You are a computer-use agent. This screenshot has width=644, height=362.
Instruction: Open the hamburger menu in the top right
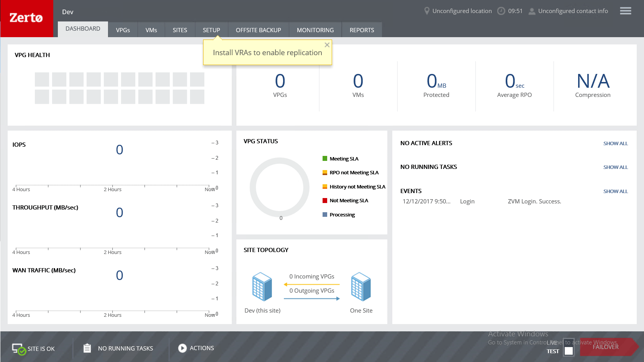tap(625, 11)
